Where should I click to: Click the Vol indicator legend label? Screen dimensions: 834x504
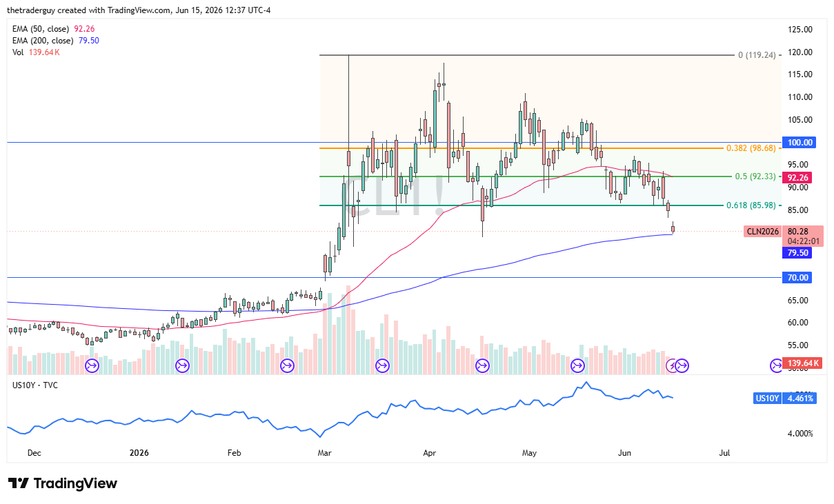coord(19,52)
